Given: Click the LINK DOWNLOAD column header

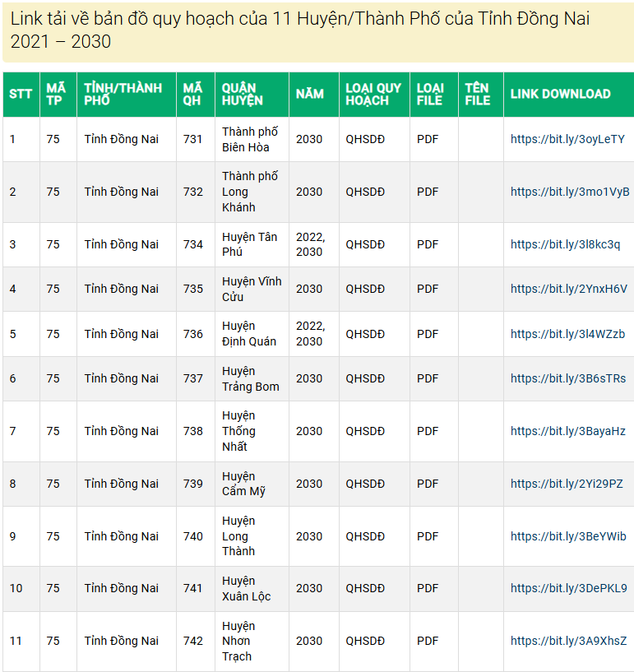Looking at the screenshot, I should (560, 94).
